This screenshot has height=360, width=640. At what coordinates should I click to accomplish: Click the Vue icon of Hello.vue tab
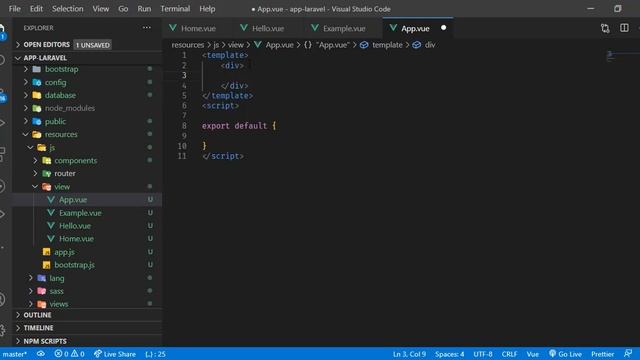[244, 28]
